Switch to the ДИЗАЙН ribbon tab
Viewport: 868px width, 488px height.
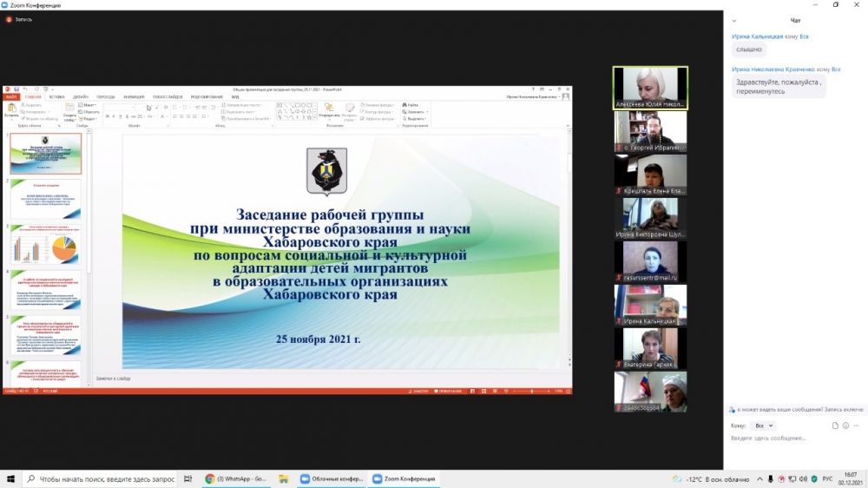(x=80, y=97)
